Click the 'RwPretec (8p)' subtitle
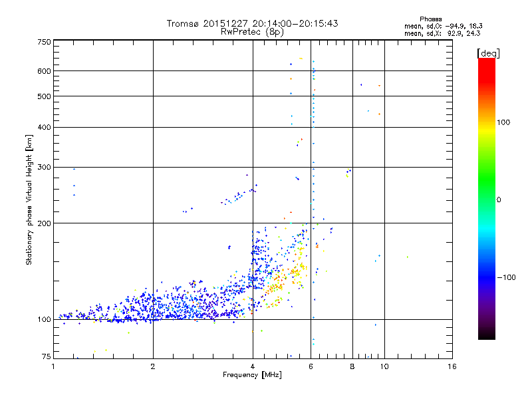The width and height of the screenshot is (532, 399). coord(252,32)
